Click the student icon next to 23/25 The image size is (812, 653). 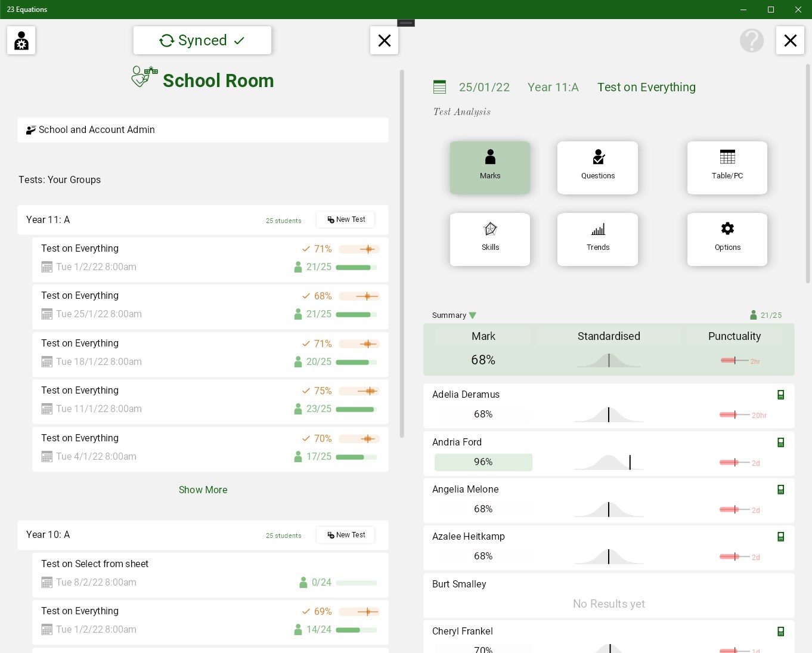coord(298,409)
